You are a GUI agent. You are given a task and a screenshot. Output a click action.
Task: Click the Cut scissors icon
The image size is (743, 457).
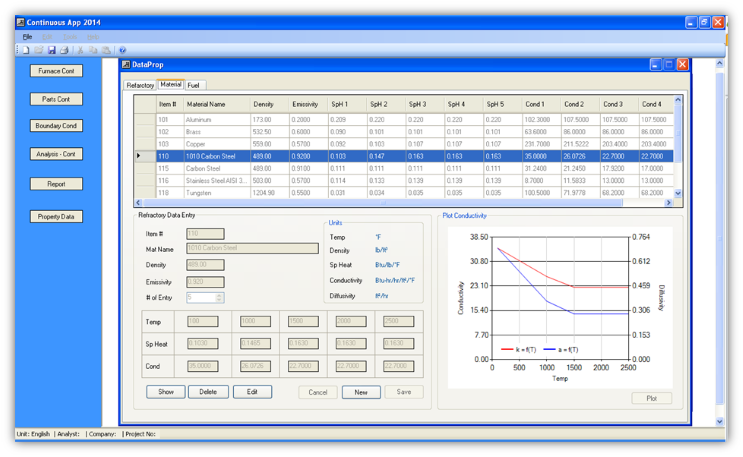[81, 50]
